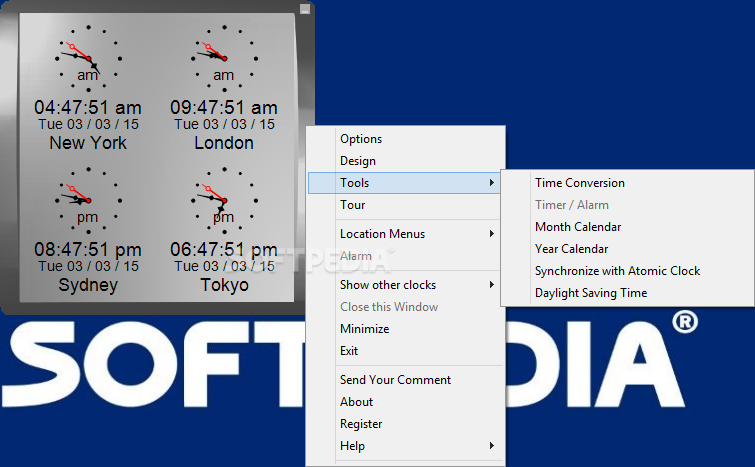Click the 06:47:51 pm digital time
The width and height of the screenshot is (755, 467).
224,249
